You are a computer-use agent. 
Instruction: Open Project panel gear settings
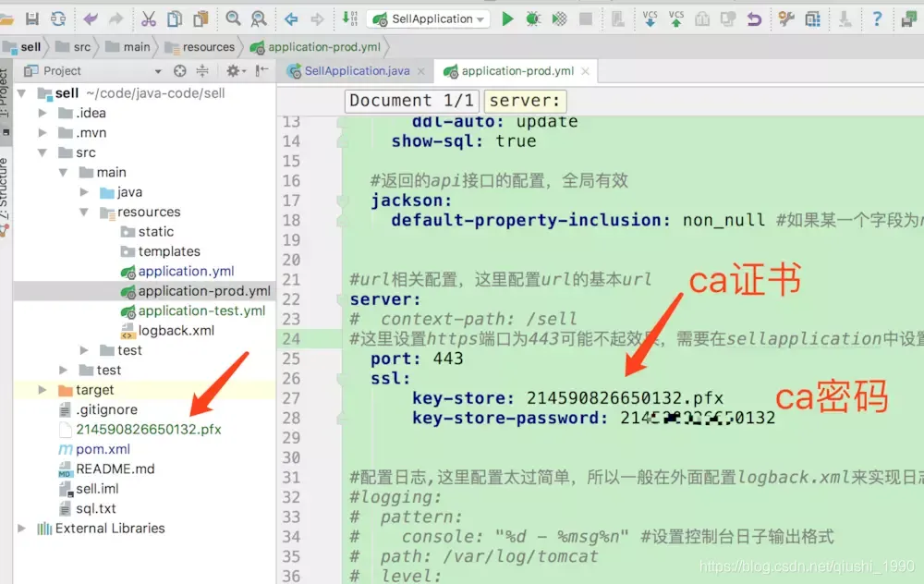coord(235,71)
